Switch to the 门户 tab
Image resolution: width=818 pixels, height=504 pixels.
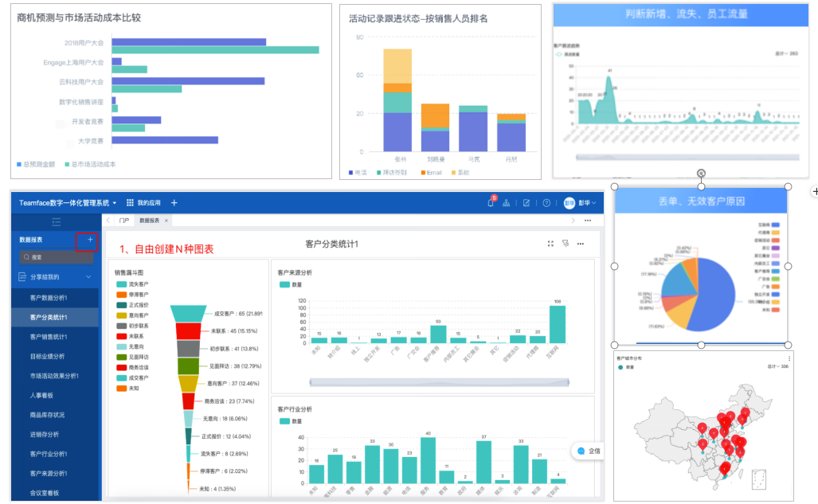coord(123,221)
